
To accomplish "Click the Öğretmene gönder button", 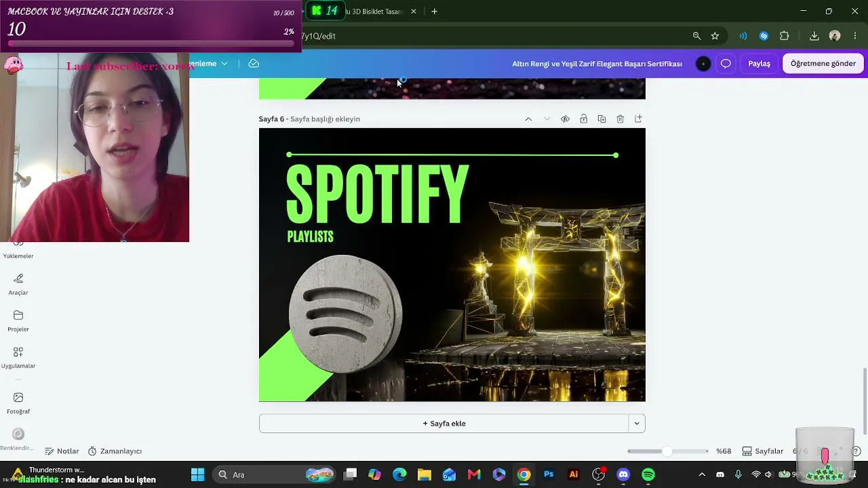I will [823, 64].
